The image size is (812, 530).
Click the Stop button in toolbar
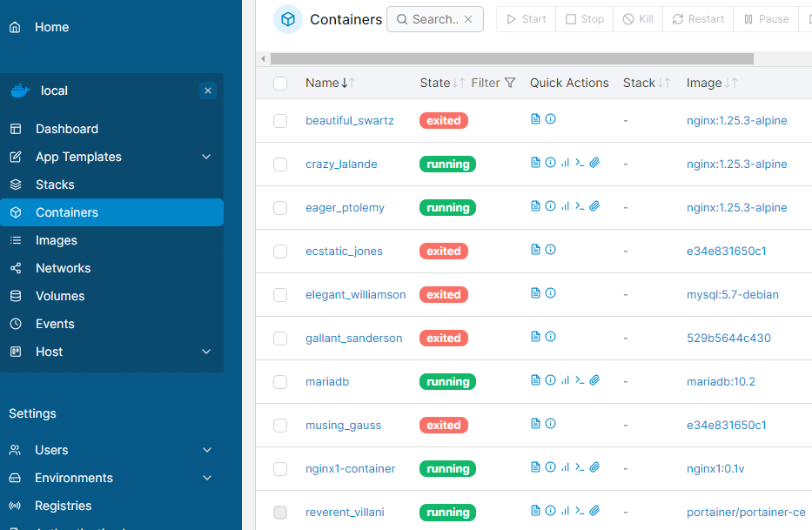(x=585, y=19)
